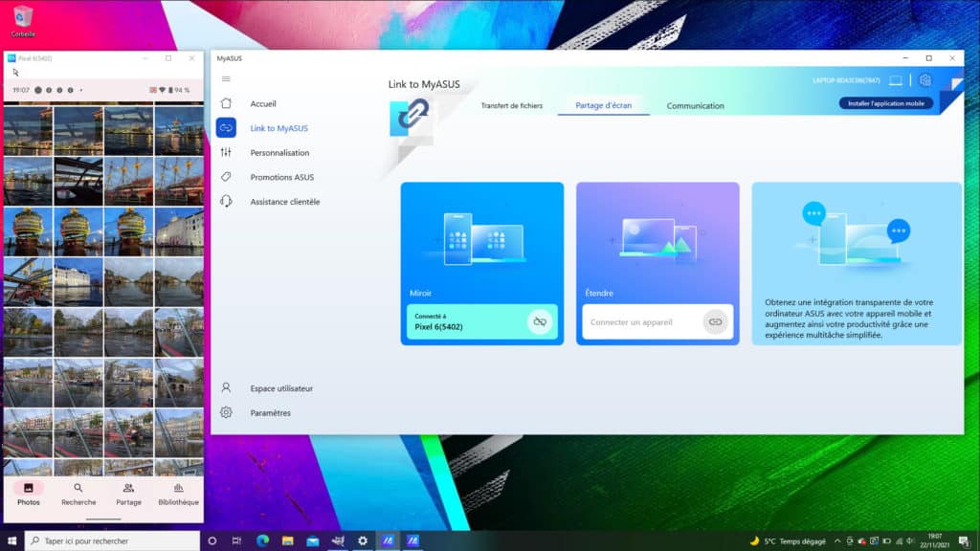Switch to Transfert de fichiers tab
This screenshot has height=551, width=980.
pyautogui.click(x=512, y=105)
